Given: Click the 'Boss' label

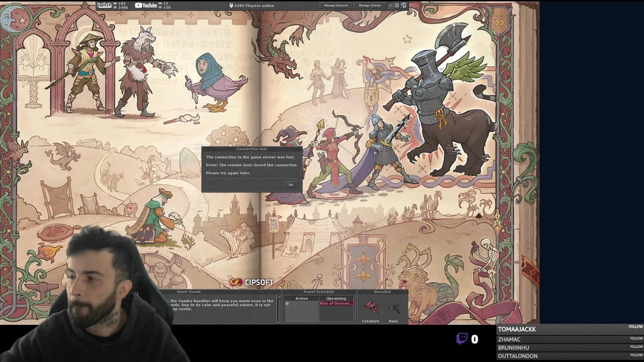Looking at the screenshot, I should 393,321.
